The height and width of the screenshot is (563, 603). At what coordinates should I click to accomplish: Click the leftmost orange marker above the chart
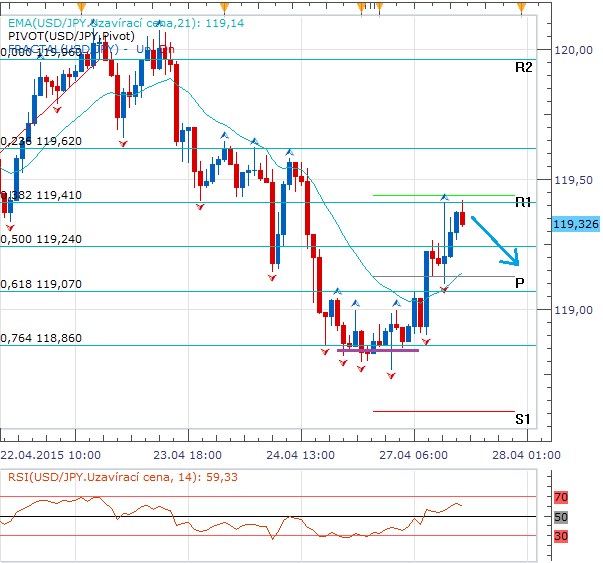[x=80, y=7]
